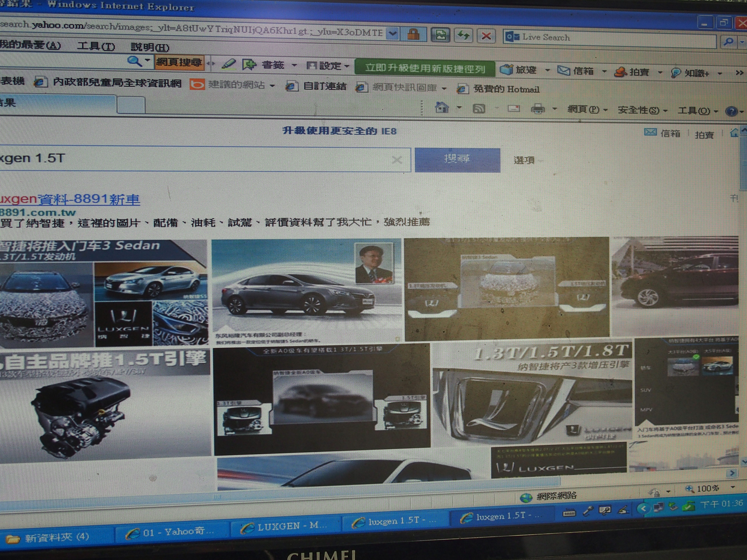747x560 pixels.
Task: Open the 信箱 mail toolbar button
Action: (x=575, y=71)
